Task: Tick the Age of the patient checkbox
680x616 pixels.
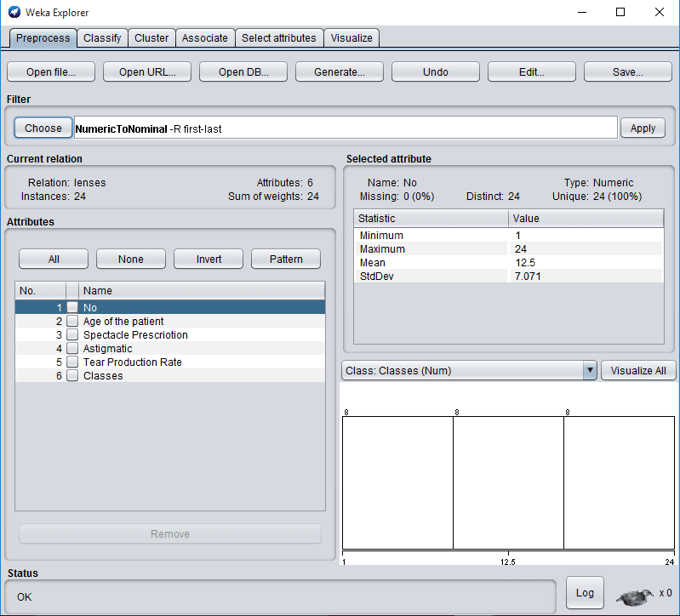Action: click(72, 322)
